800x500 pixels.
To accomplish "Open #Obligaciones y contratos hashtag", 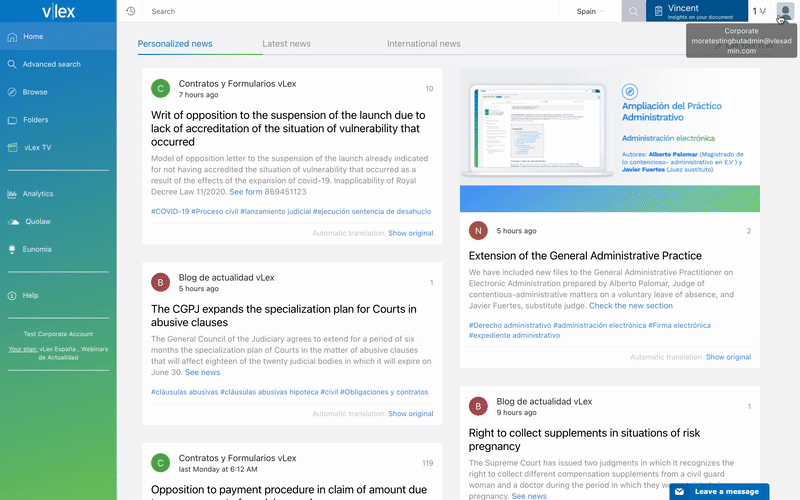I will pos(384,392).
